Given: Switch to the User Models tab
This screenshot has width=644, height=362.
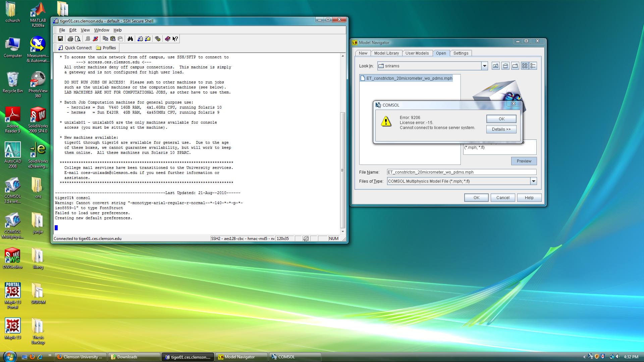Looking at the screenshot, I should tap(417, 53).
